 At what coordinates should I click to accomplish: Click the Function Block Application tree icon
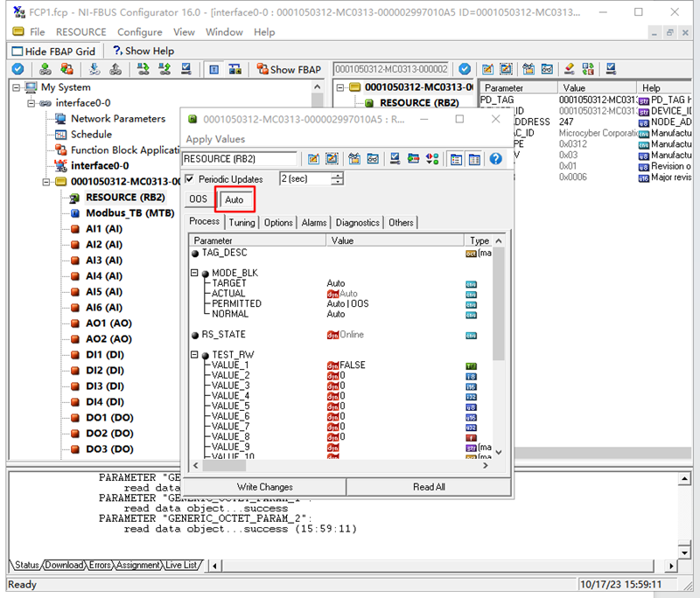(60, 149)
